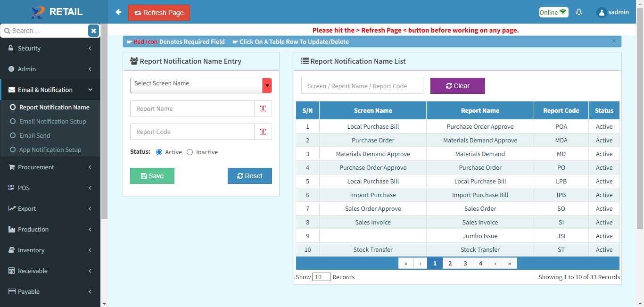The height and width of the screenshot is (307, 644).
Task: Select the Active status radio button
Action: (159, 152)
